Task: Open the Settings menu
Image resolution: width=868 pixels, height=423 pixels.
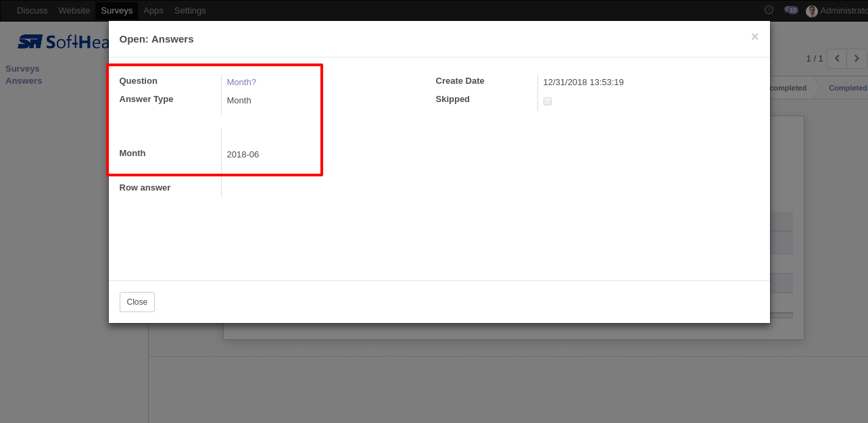Action: [x=190, y=11]
